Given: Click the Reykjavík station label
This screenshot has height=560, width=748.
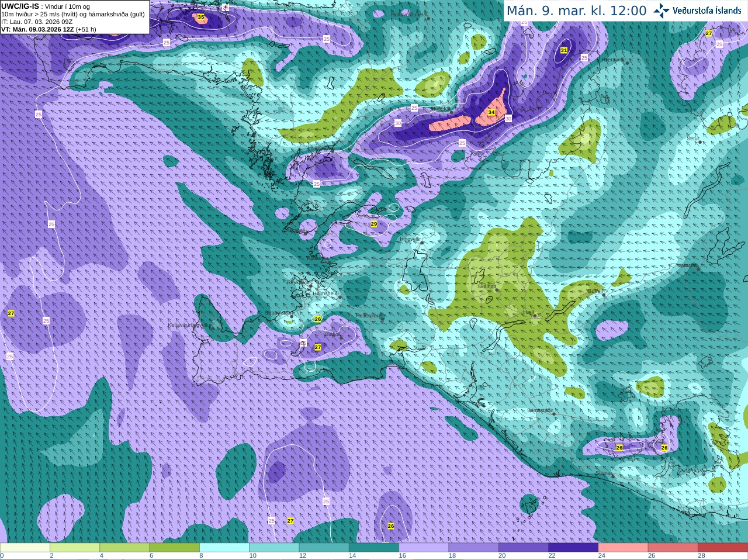Looking at the screenshot, I should coord(298,282).
